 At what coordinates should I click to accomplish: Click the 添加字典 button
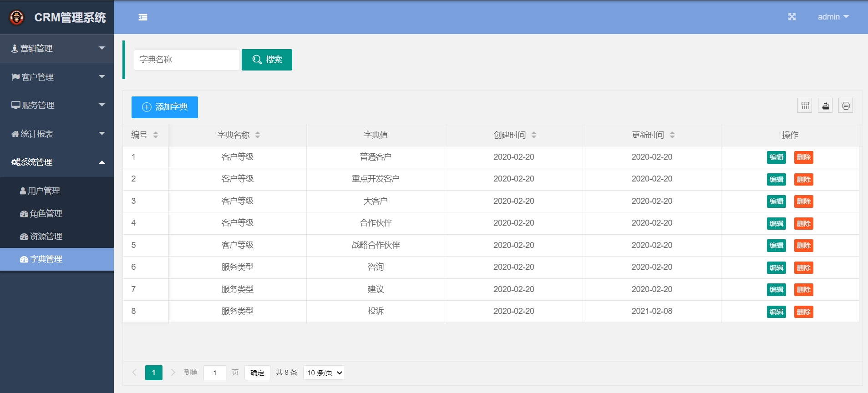[165, 107]
